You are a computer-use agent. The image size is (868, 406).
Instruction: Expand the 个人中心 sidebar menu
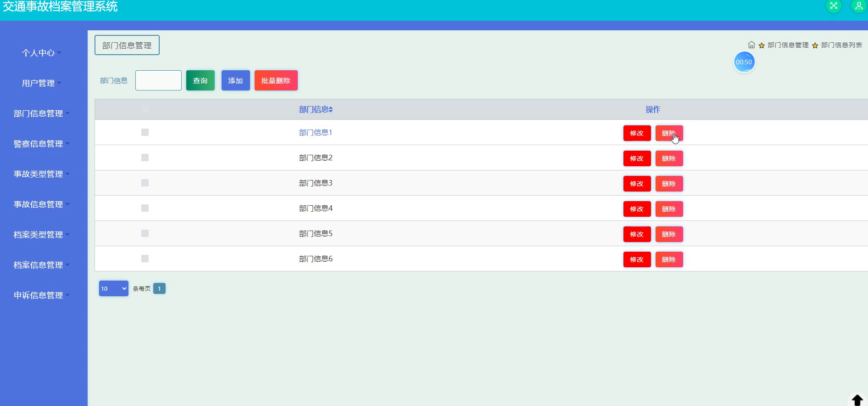pyautogui.click(x=41, y=53)
